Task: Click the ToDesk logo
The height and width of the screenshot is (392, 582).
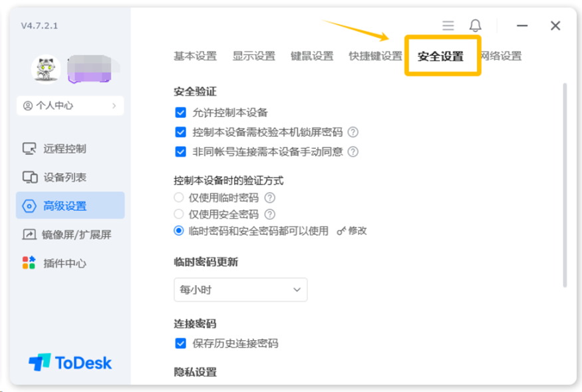Action: point(70,362)
